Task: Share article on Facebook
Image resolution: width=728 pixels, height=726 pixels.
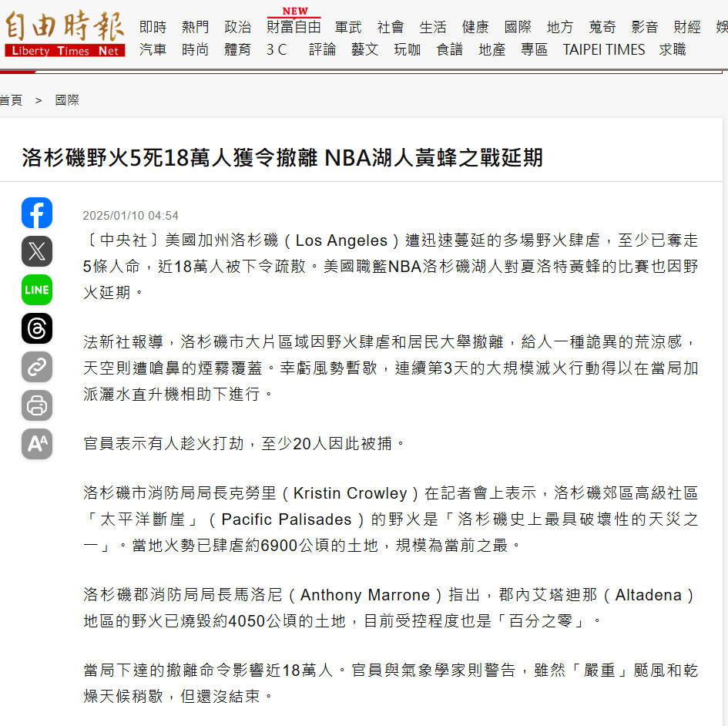Action: [37, 213]
